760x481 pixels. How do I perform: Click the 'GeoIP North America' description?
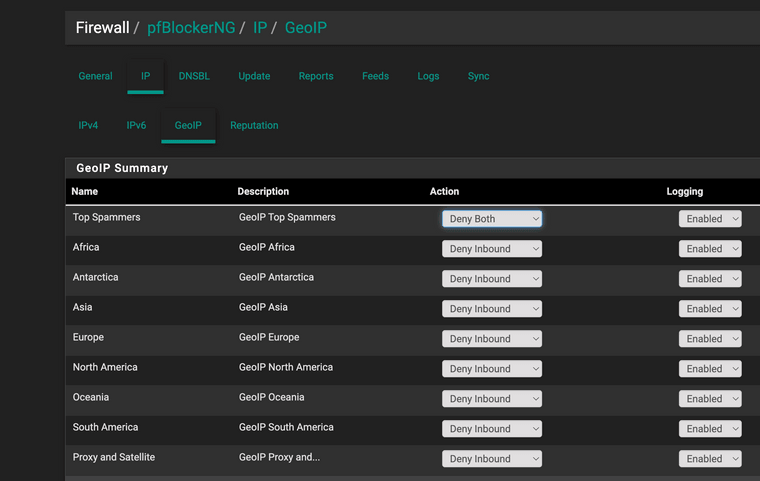coord(286,368)
